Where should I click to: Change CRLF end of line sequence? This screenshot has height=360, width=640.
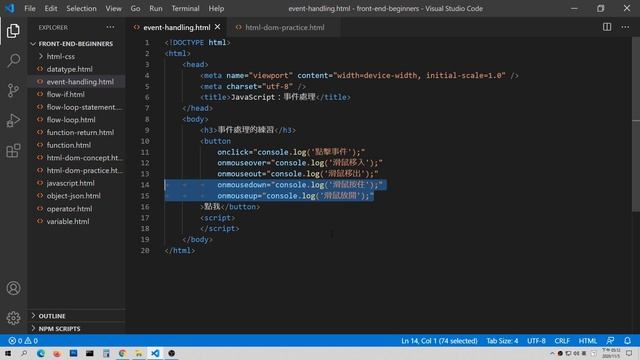click(562, 340)
